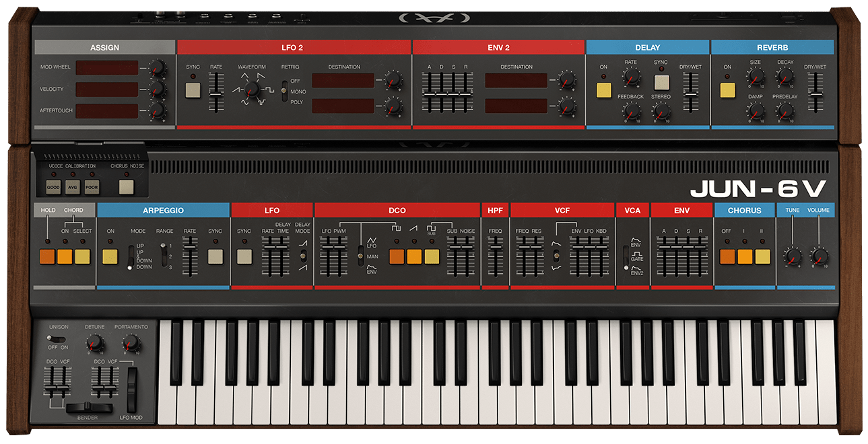This screenshot has width=868, height=444.
Task: Turn on the Arpeggio ON button
Action: pos(110,256)
